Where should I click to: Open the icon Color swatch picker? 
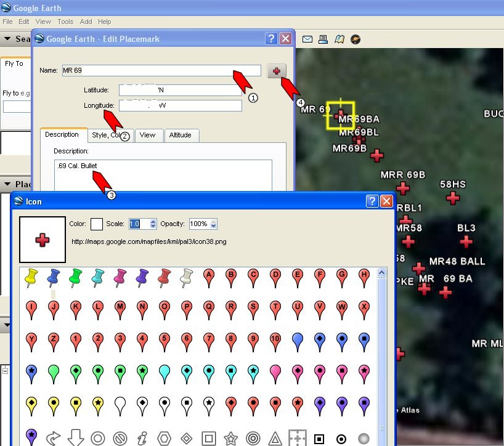click(x=97, y=224)
